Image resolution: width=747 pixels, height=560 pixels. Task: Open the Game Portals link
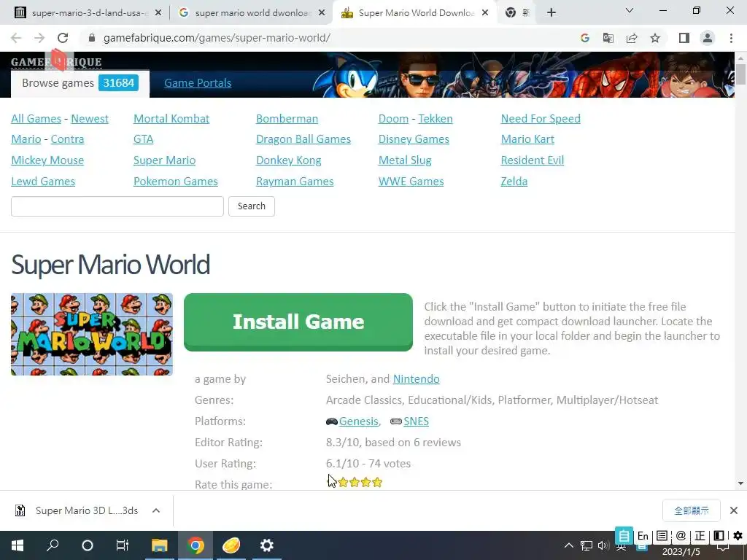click(x=198, y=83)
